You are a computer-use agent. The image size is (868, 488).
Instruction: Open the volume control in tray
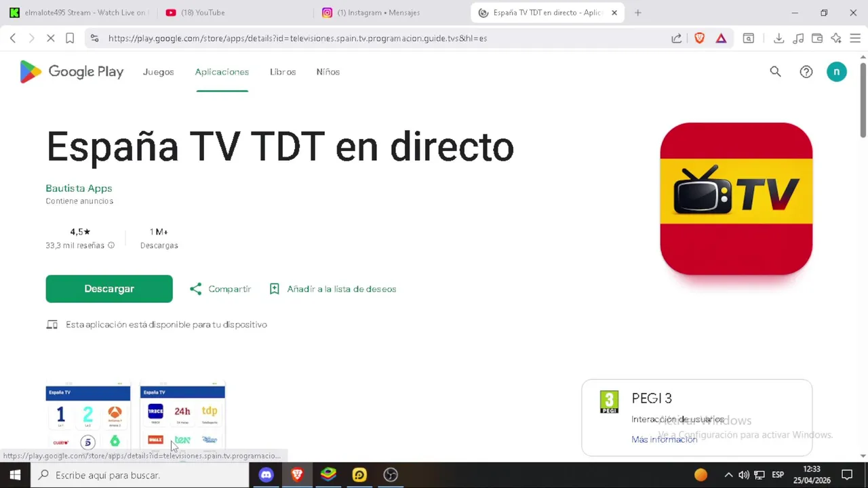(x=744, y=475)
